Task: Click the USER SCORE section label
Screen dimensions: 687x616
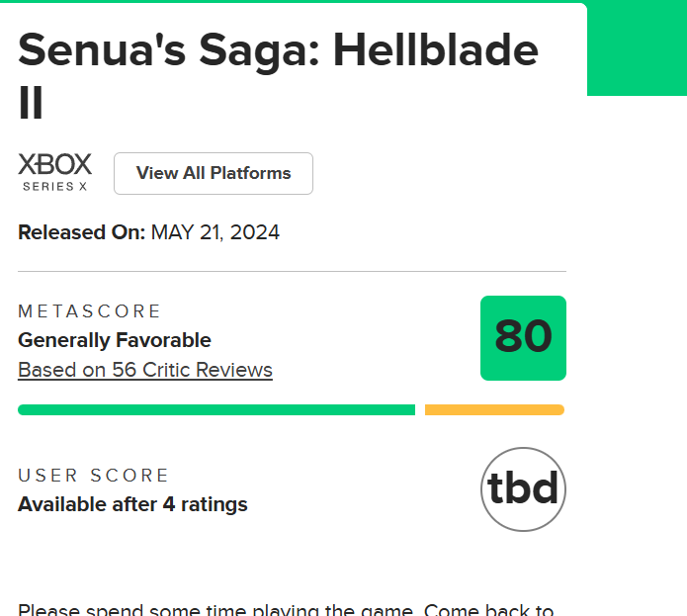Action: (x=94, y=476)
